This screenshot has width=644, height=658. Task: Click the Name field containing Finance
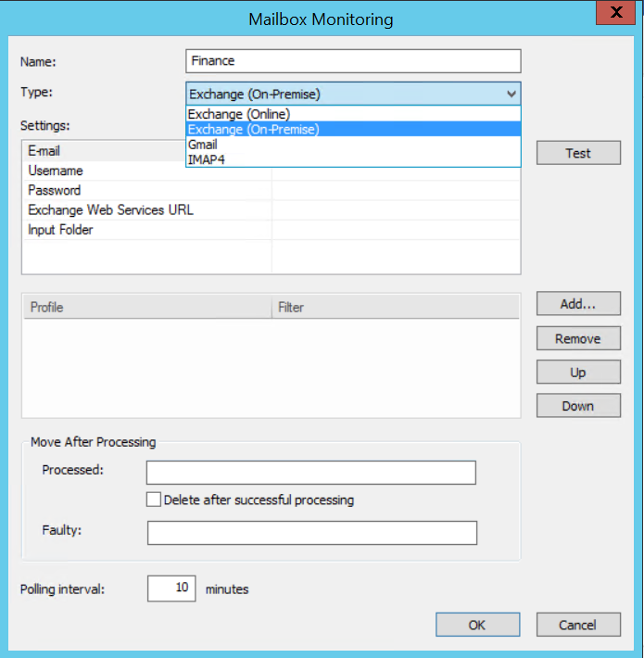point(353,61)
